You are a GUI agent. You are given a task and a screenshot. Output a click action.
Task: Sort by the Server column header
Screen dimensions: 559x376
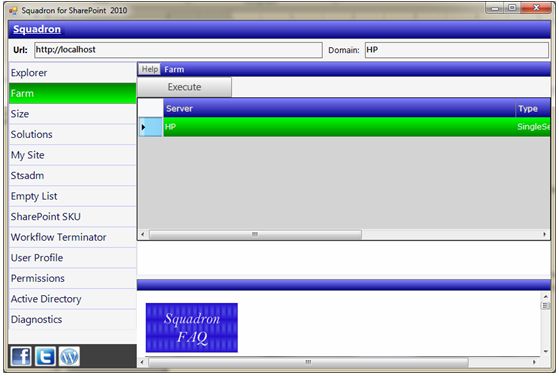click(339, 108)
